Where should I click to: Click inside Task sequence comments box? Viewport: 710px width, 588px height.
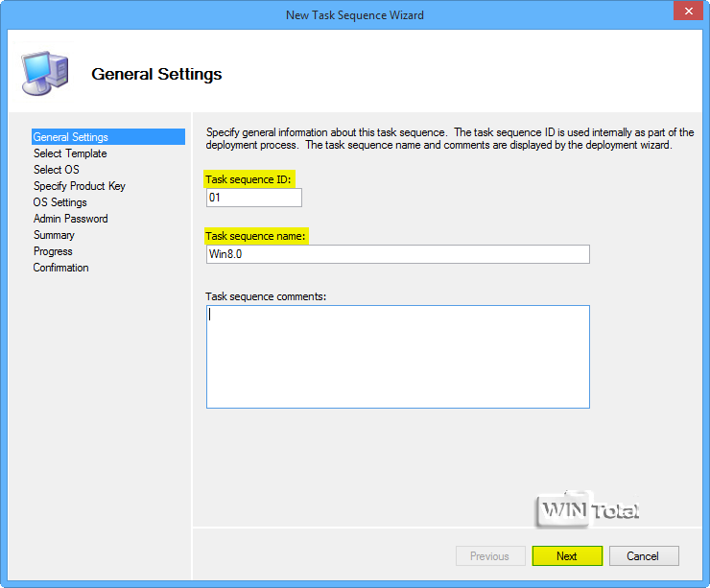[397, 357]
